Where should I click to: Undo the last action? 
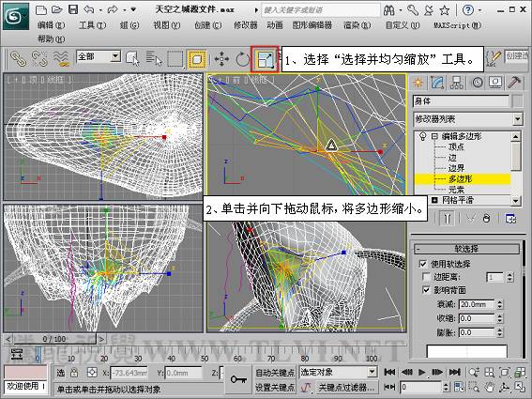(89, 9)
